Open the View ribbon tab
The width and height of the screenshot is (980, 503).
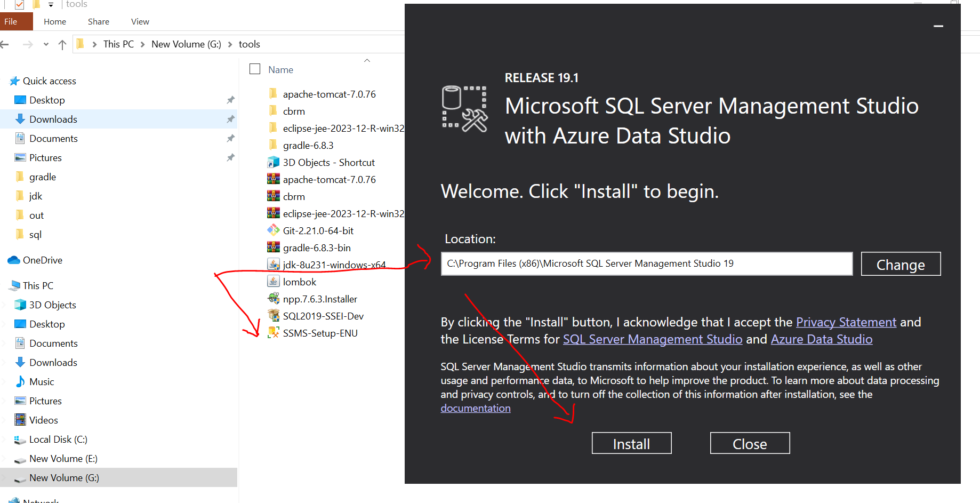coord(140,21)
